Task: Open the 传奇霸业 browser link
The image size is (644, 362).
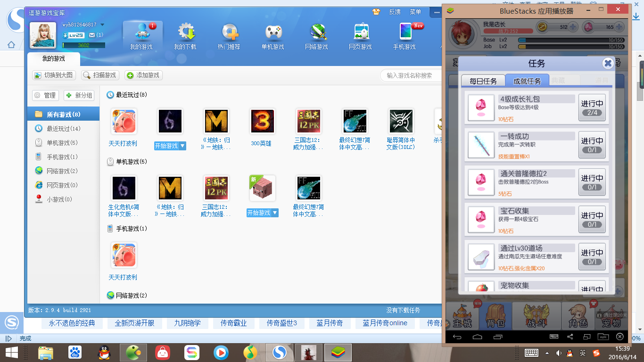Action: point(233,323)
